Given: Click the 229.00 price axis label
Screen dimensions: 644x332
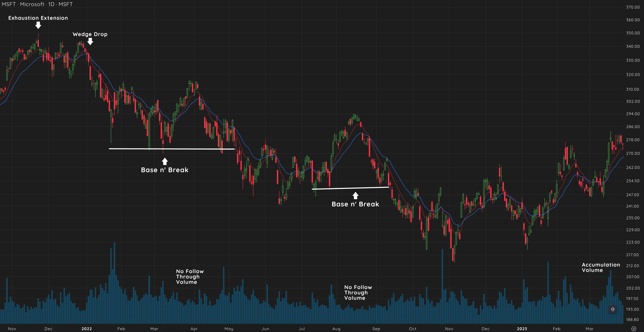Looking at the screenshot, I should [633, 230].
